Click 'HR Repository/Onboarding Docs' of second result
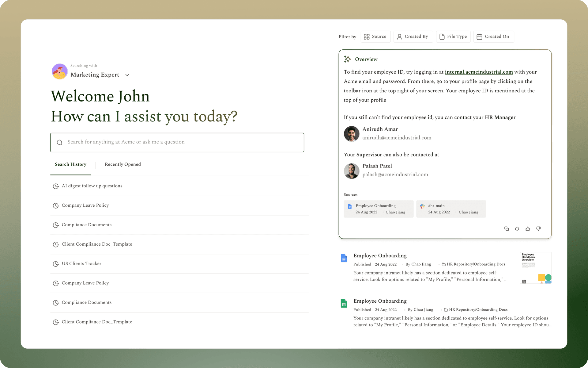 [478, 310]
